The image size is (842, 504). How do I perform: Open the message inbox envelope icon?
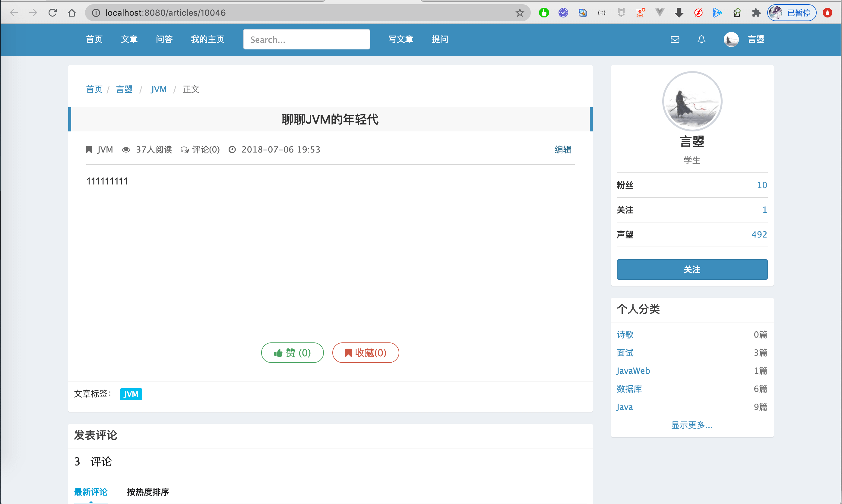pyautogui.click(x=675, y=39)
